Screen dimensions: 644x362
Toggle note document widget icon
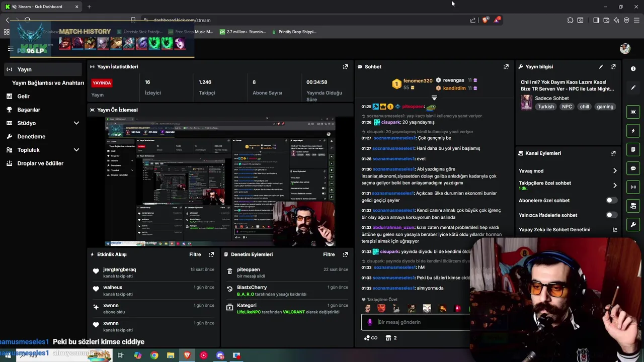tap(633, 150)
